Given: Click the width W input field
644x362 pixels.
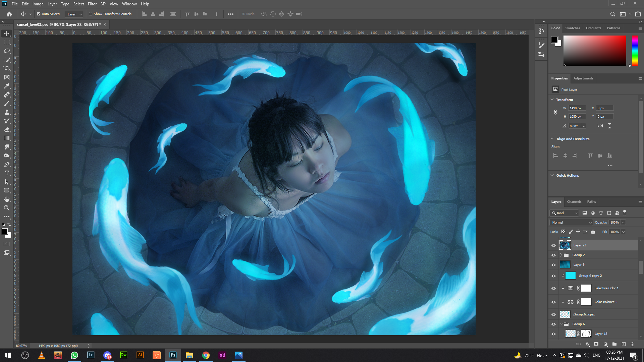Looking at the screenshot, I should coord(577,108).
